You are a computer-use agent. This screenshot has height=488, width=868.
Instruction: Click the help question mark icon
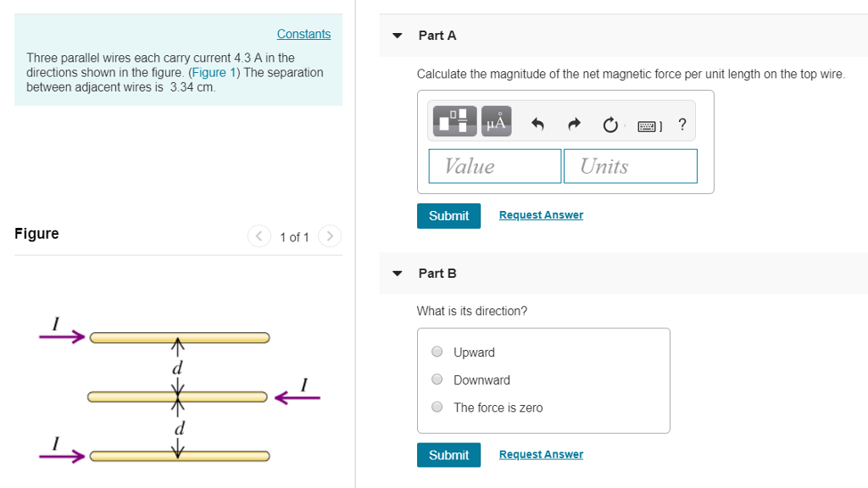[x=682, y=125]
